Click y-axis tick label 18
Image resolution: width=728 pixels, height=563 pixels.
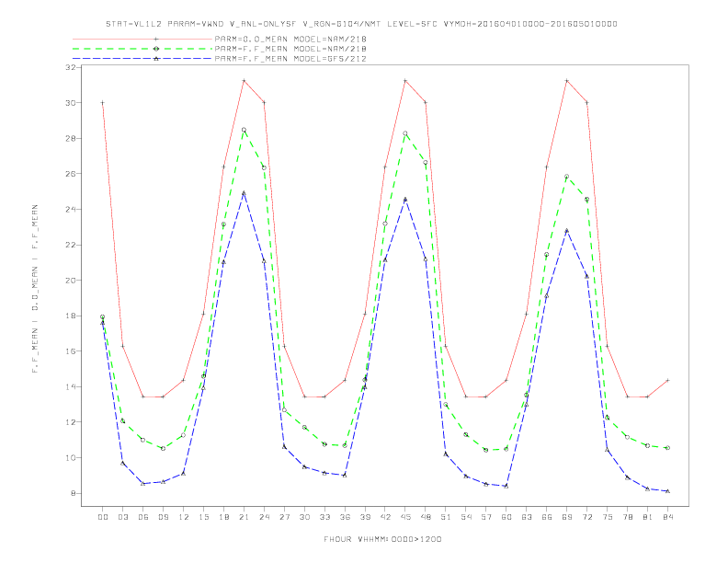71,316
